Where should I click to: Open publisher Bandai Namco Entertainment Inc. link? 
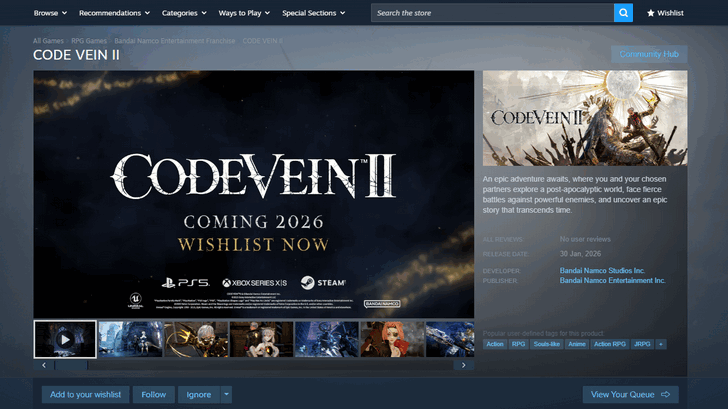click(x=612, y=280)
